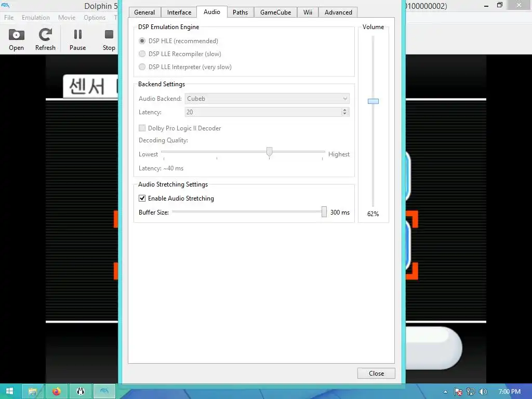Click the Buffer Size slider thumb
Screen dimensions: 532x399
(x=324, y=212)
